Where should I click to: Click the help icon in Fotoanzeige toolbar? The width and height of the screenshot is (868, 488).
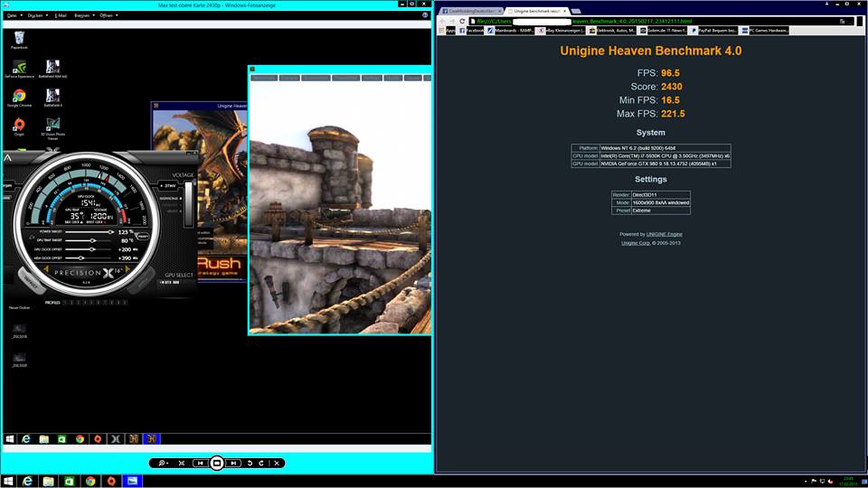tap(425, 15)
